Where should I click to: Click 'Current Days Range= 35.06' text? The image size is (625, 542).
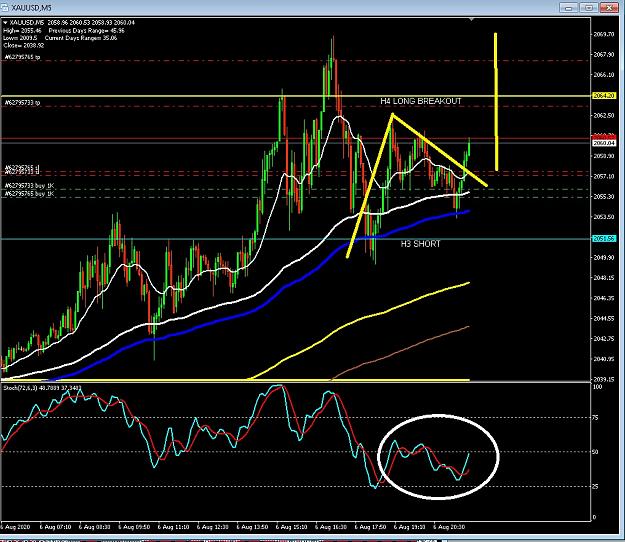tap(81, 38)
